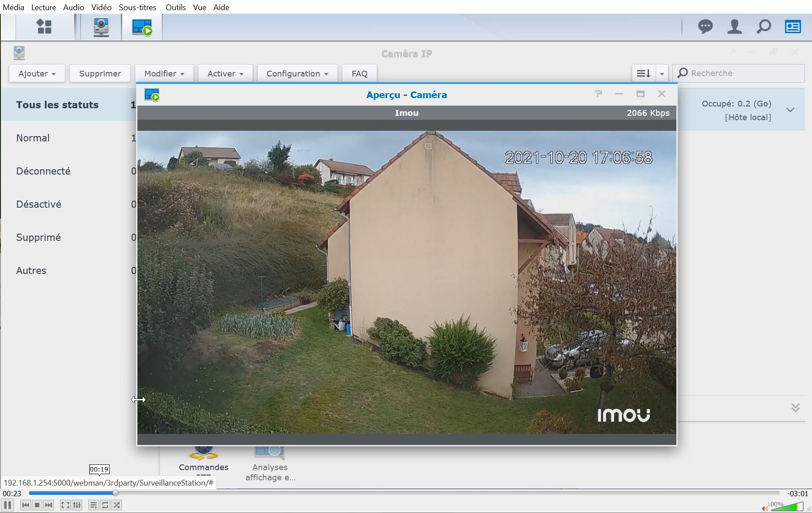Close the Aperçu - Caméra preview window

(661, 94)
